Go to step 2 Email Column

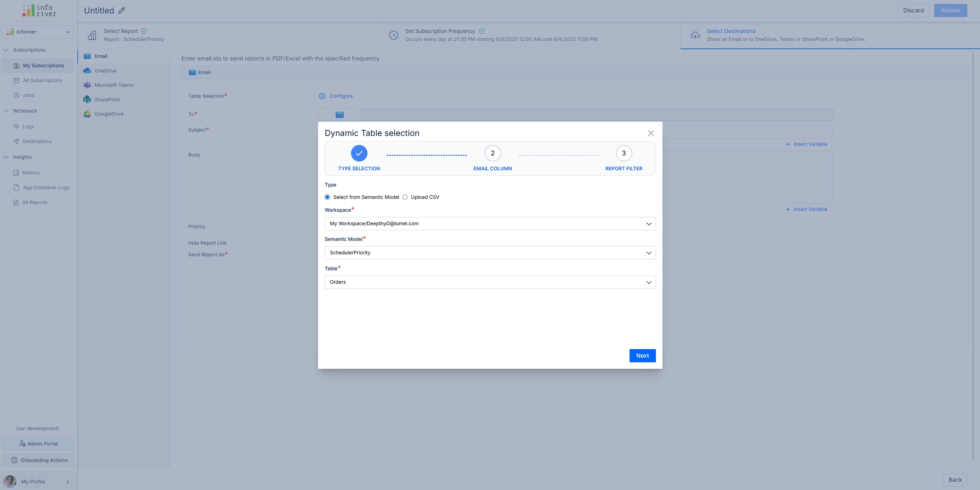[492, 154]
